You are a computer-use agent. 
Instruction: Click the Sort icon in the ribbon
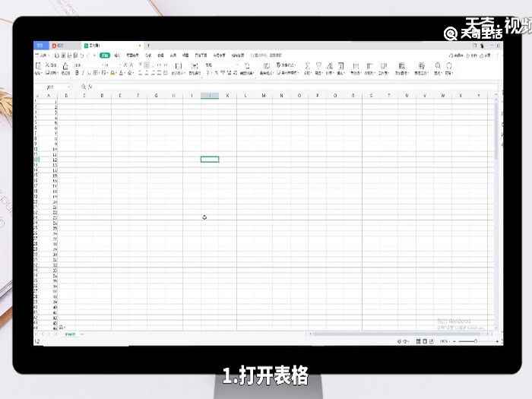tap(329, 66)
